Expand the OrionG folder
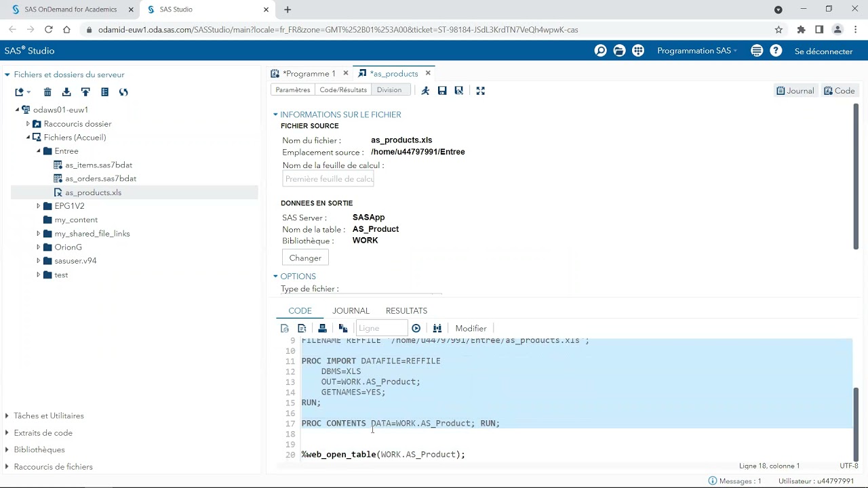Image resolution: width=868 pixels, height=488 pixels. pos(39,247)
